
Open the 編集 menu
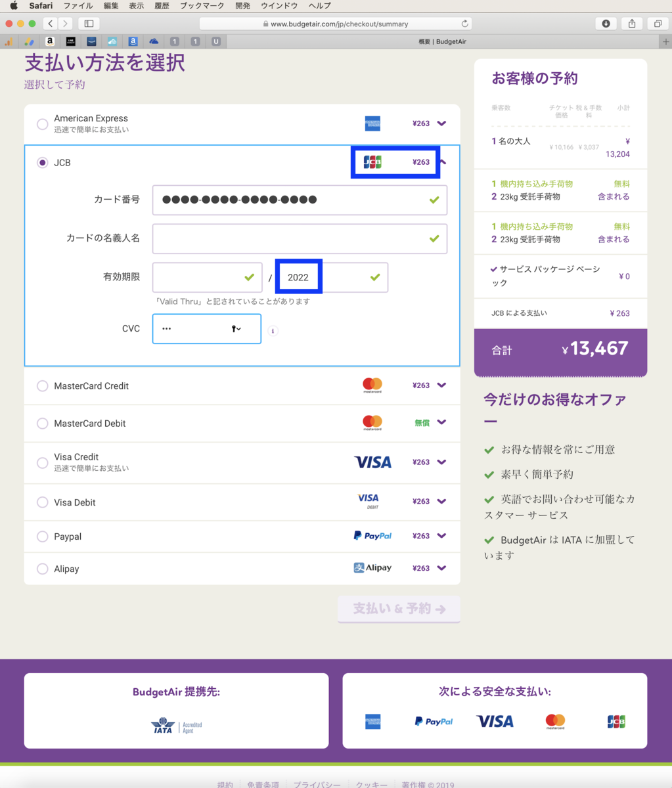111,6
